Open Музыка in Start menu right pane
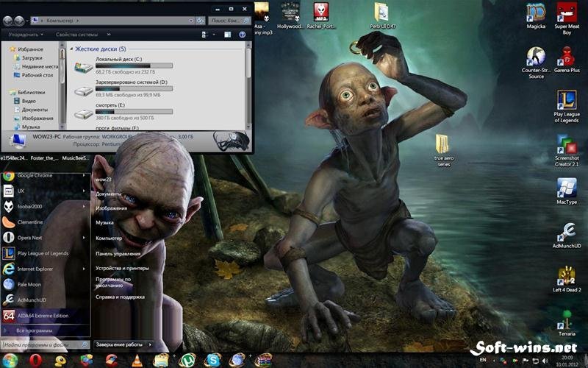 point(104,223)
